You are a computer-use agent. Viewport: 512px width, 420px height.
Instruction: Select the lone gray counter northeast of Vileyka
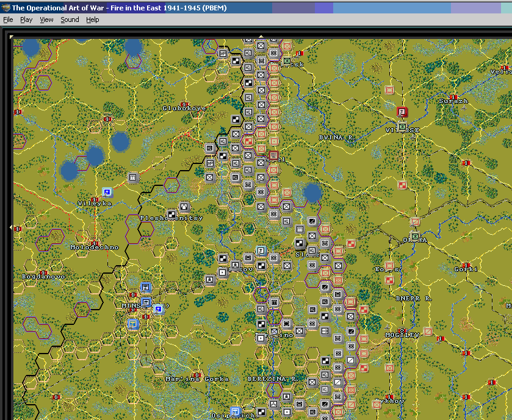pos(132,177)
